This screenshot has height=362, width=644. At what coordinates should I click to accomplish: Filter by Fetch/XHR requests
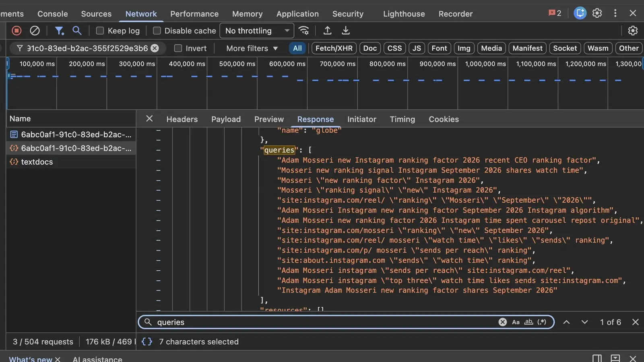[x=334, y=48]
